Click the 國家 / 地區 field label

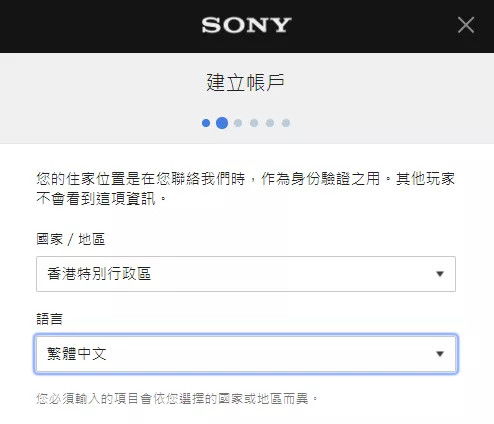(x=71, y=239)
